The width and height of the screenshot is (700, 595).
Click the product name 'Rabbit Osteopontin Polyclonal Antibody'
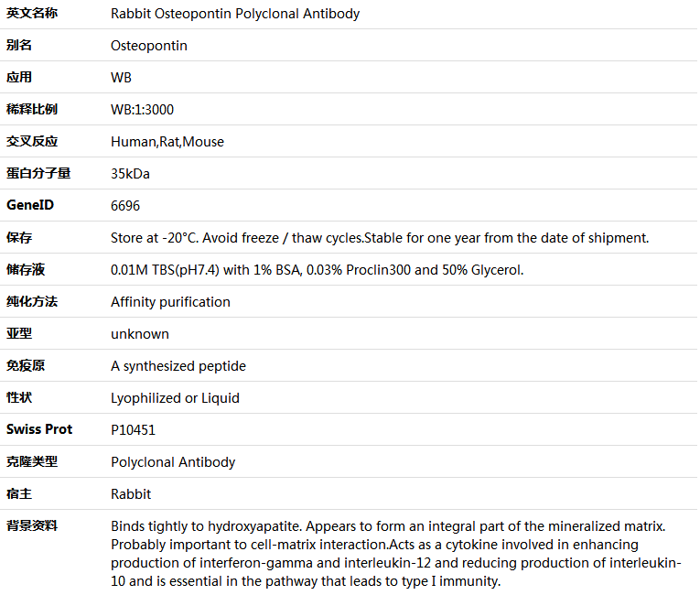pos(235,14)
